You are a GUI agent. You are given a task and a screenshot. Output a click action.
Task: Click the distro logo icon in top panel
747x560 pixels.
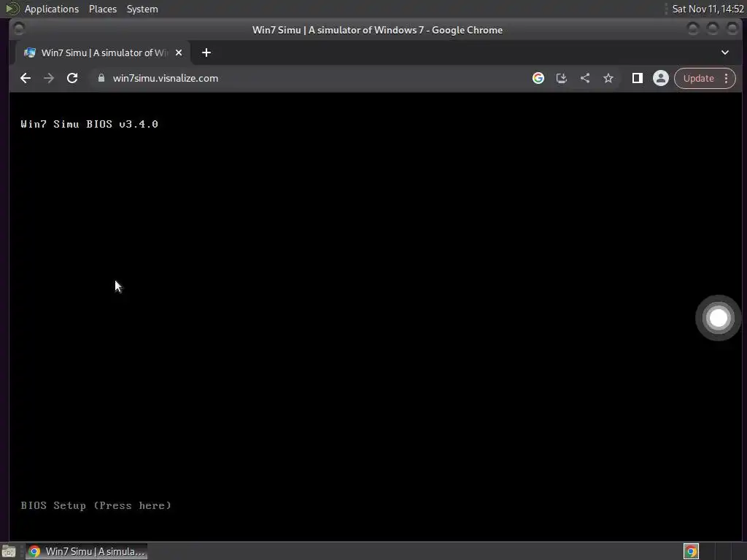point(12,9)
